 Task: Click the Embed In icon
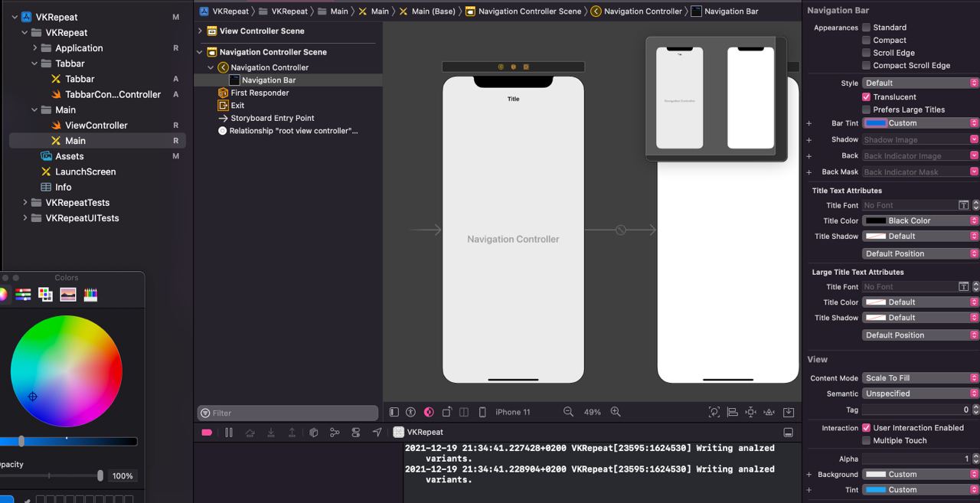coord(789,412)
